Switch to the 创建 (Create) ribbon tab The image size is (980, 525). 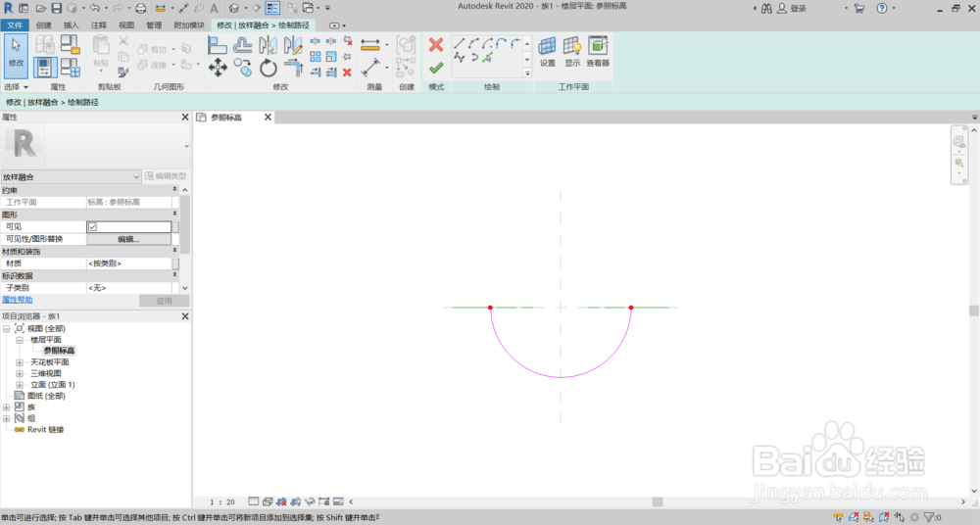click(x=44, y=25)
